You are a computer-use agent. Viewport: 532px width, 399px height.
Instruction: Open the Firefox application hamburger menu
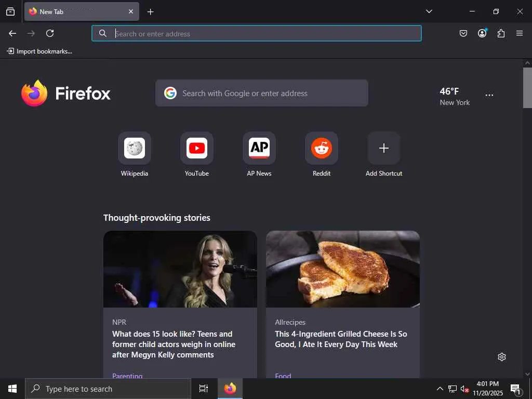point(520,33)
